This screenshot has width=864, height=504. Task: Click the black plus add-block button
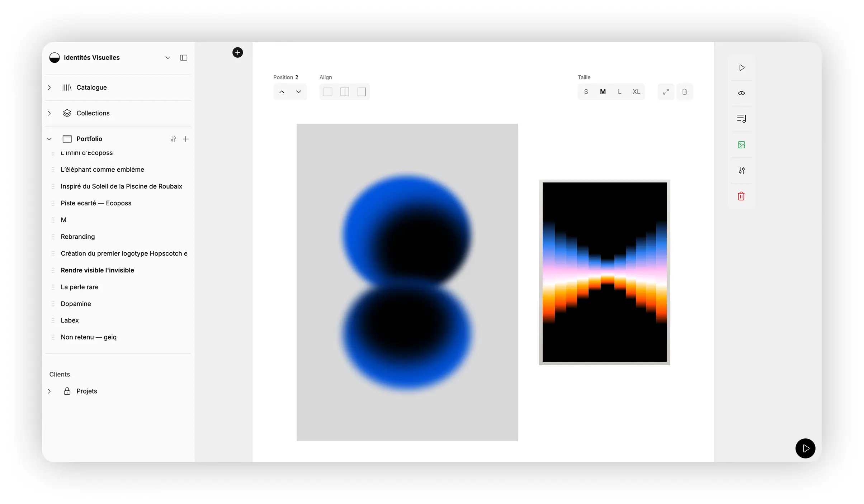coord(237,53)
